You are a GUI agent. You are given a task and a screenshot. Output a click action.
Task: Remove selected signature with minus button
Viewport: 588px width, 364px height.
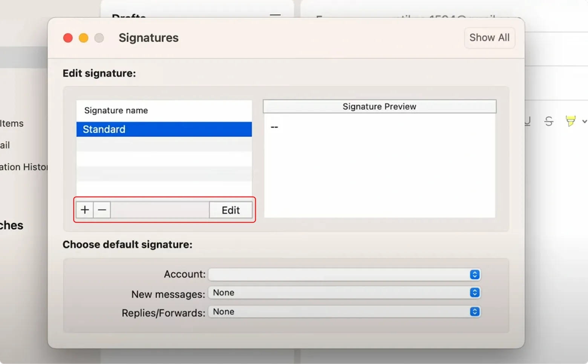click(102, 210)
